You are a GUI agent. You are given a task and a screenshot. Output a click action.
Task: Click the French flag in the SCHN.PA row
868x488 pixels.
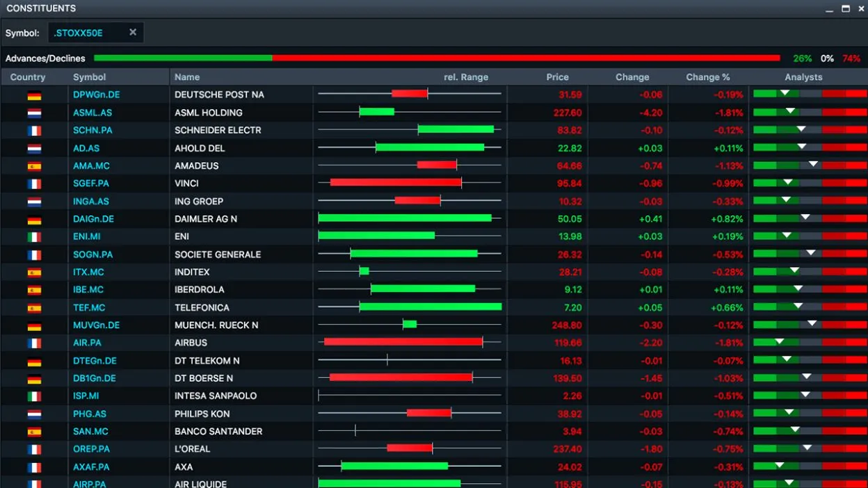(x=34, y=131)
